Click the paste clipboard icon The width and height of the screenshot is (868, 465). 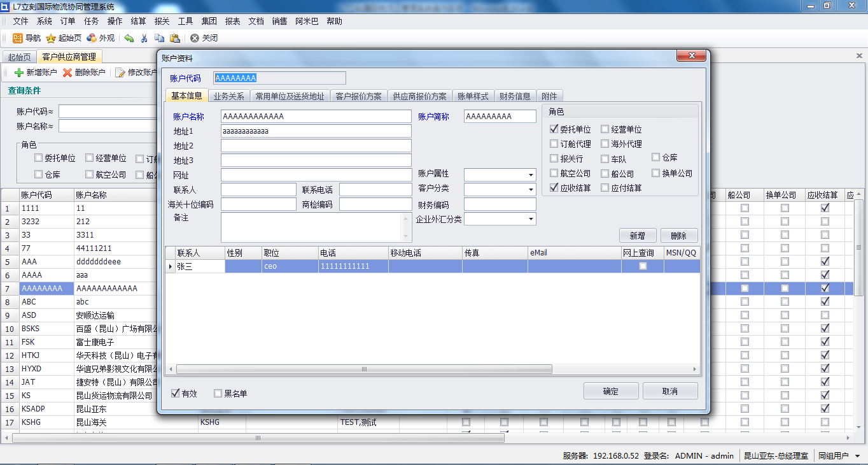(174, 38)
